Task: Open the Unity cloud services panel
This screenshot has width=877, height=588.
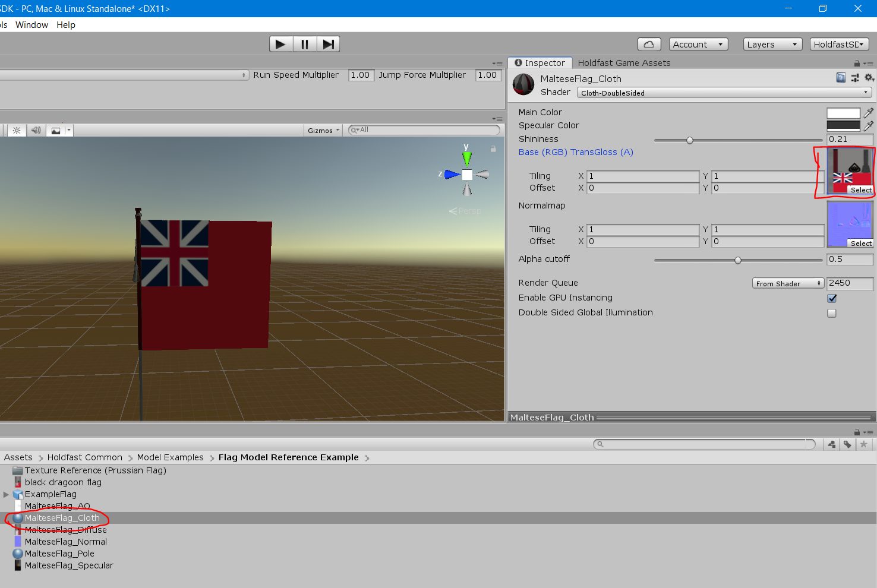Action: (x=649, y=45)
